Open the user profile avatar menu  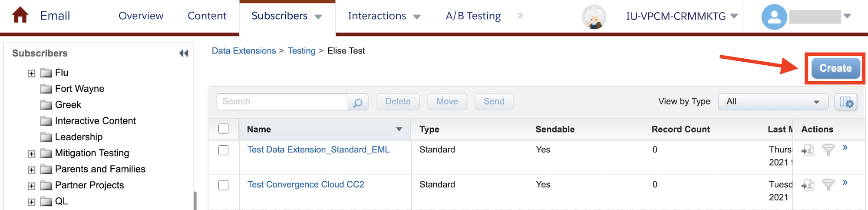click(x=774, y=17)
